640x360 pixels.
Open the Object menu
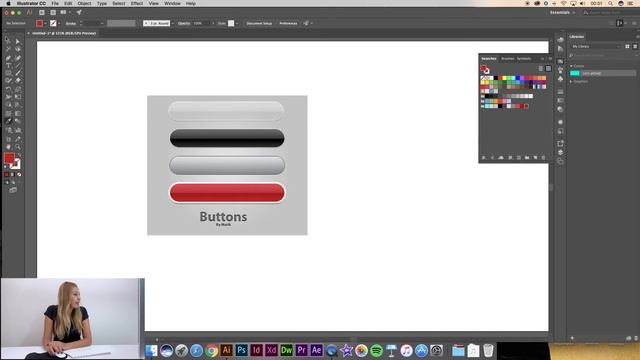tap(84, 3)
